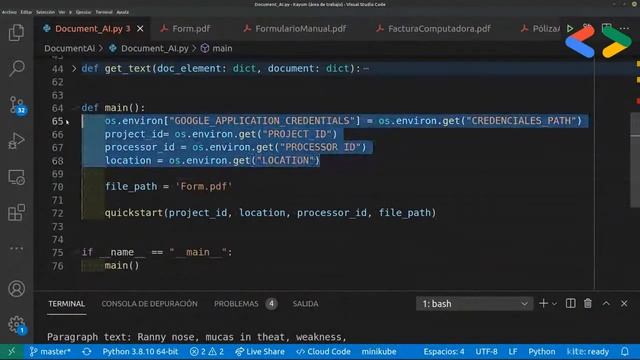Switch to CONSOLA DE DEPURACIÓN tab
The image size is (640, 360).
click(149, 304)
